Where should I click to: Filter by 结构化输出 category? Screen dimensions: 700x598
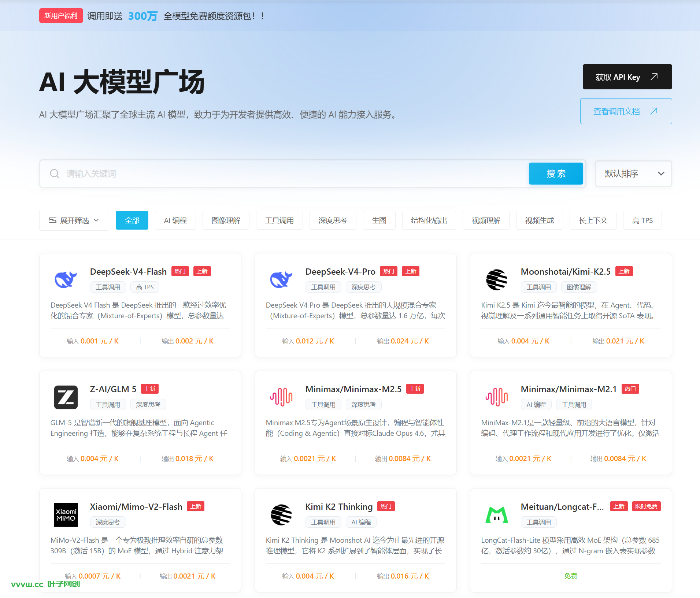point(429,220)
